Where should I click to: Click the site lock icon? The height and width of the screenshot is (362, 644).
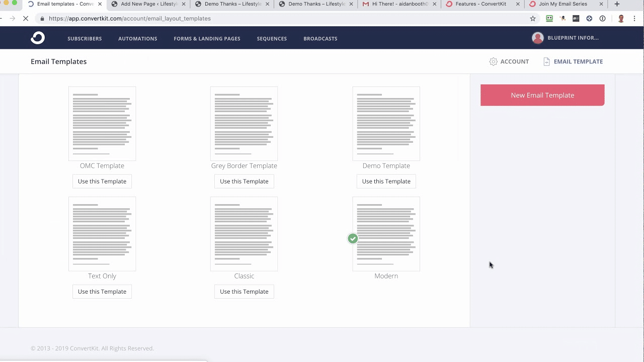point(42,19)
